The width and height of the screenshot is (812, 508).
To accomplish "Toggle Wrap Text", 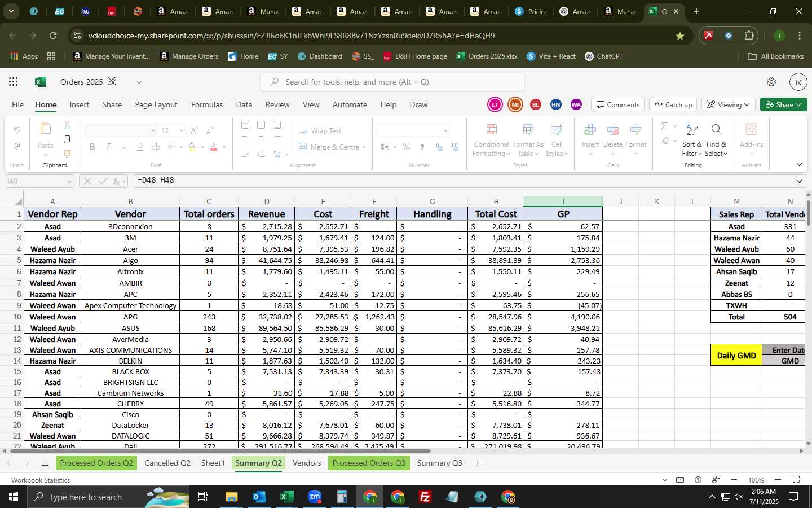I will 320,130.
